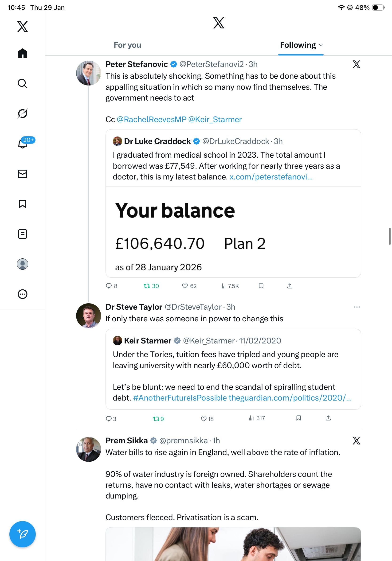Open the sidebar More options circle
The width and height of the screenshot is (392, 561).
(23, 294)
